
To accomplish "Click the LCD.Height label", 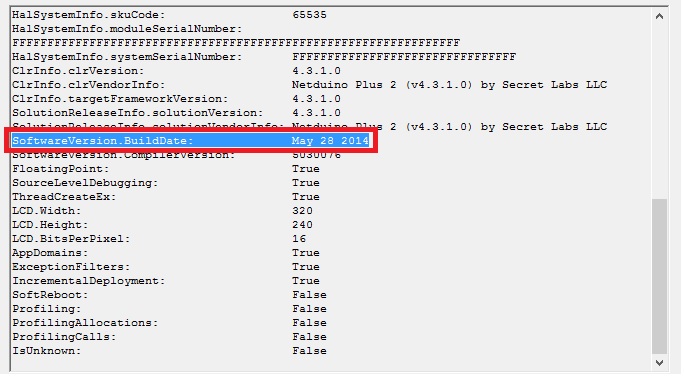I will [50, 225].
